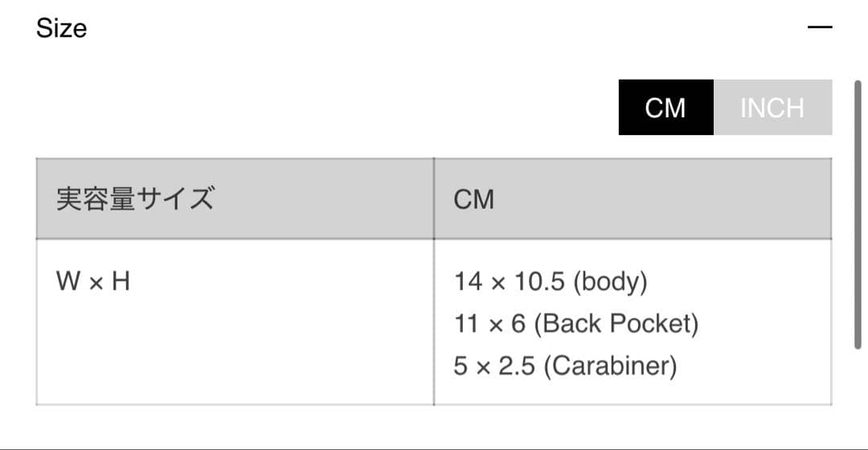
Task: Click the 11 × 6 (Back Pocket) line
Action: (576, 324)
